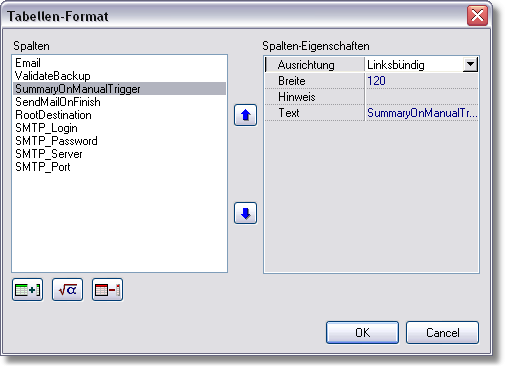This screenshot has height=368, width=505.
Task: Select Email in the Spalten list
Action: pos(119,63)
